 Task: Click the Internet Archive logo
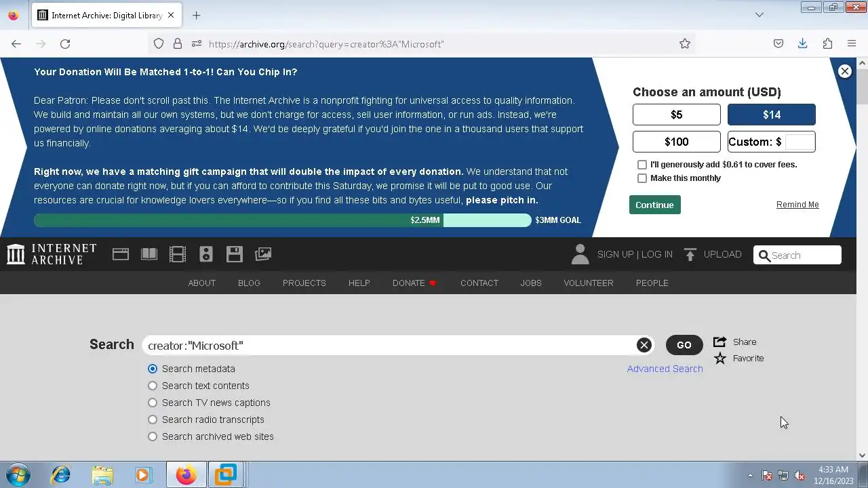52,254
